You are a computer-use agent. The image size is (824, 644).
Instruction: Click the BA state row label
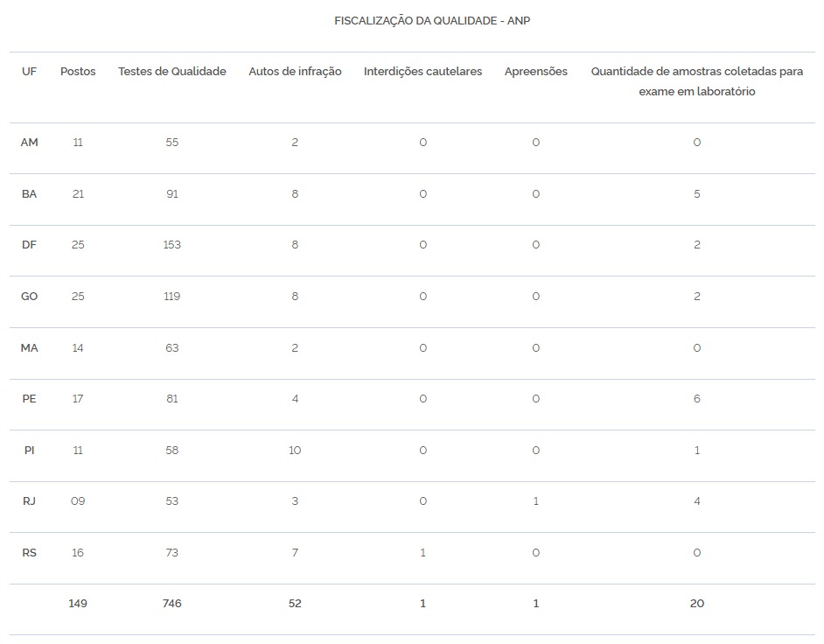(x=29, y=194)
